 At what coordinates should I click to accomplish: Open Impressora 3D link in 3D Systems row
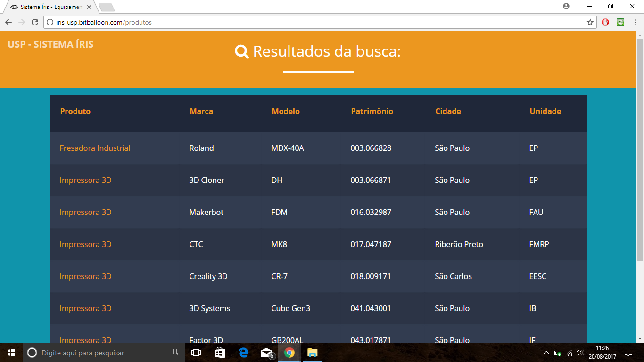(x=85, y=308)
